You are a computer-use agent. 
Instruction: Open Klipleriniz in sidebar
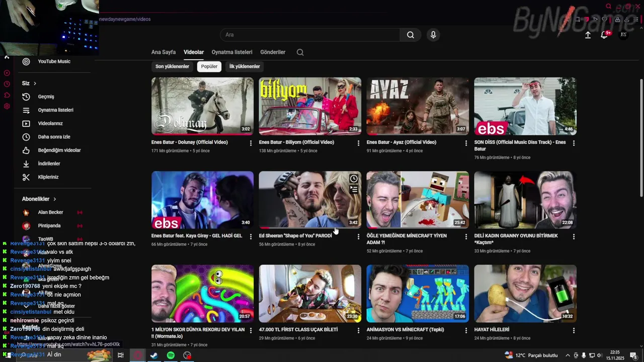48,177
